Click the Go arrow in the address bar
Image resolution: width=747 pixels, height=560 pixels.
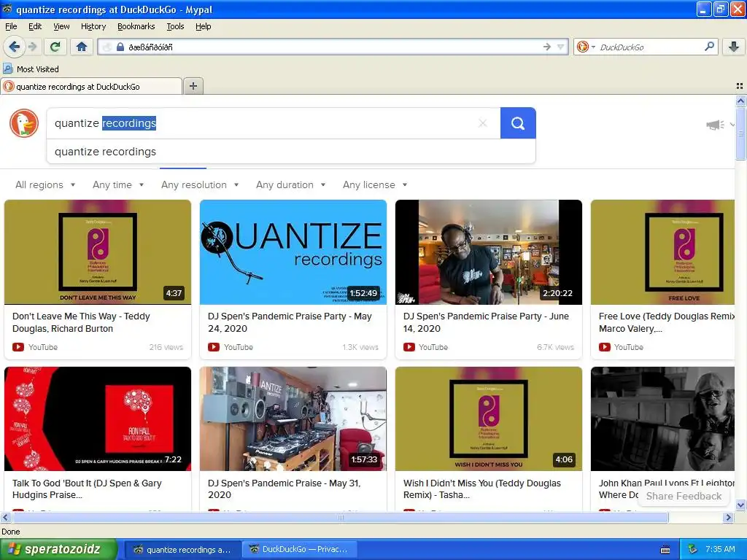click(547, 47)
